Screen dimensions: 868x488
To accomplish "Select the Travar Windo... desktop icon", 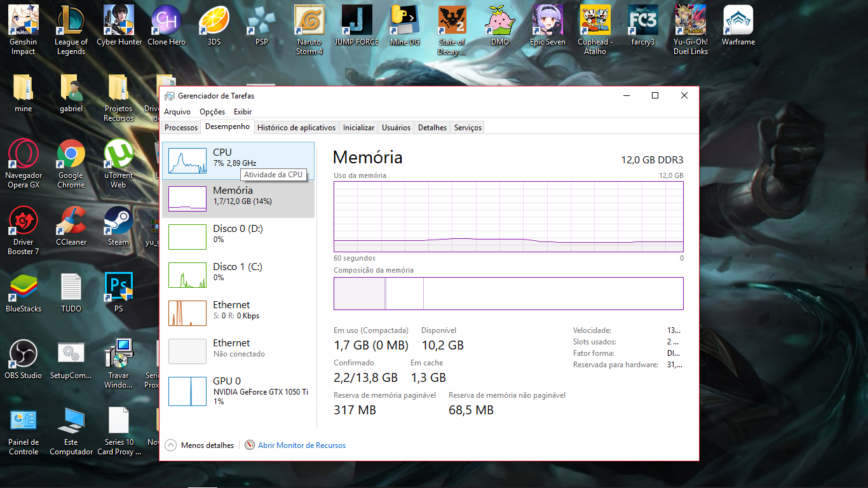I will [119, 363].
